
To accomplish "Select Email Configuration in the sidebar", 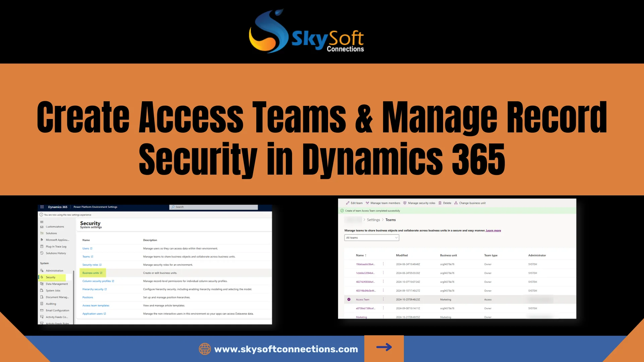I will [57, 310].
